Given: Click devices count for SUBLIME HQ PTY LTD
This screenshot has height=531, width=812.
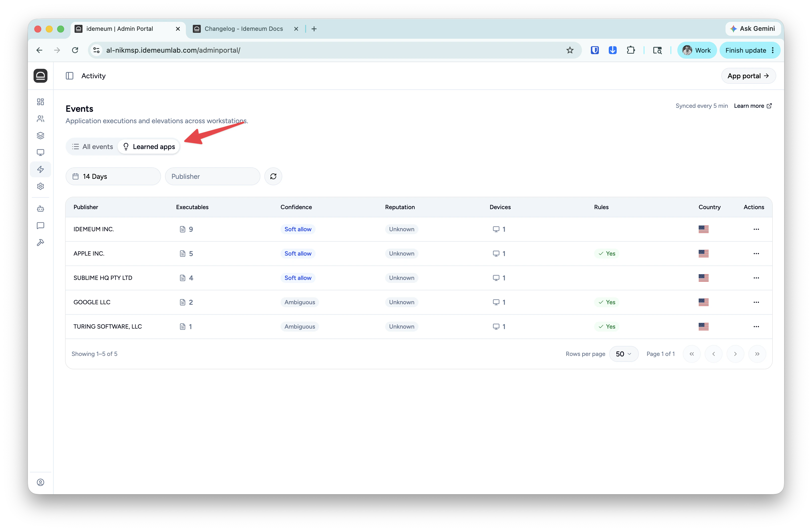Looking at the screenshot, I should point(499,278).
